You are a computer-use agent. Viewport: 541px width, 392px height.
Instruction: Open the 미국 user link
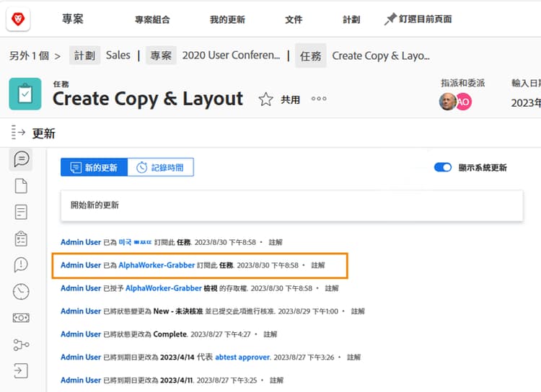(135, 242)
